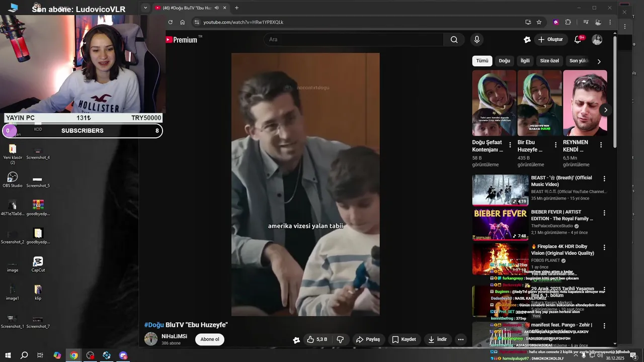Switch to Chrome on the taskbar

tap(74, 355)
